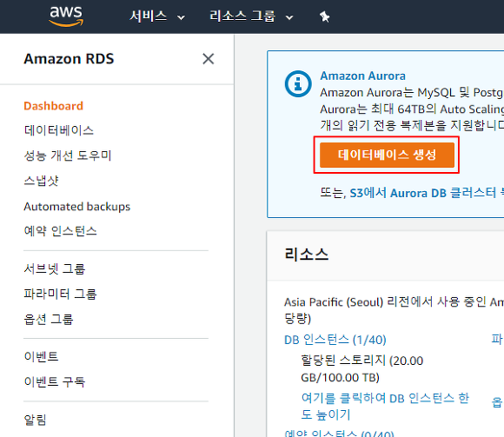Click the pin shortcut icon in header
Image resolution: width=504 pixels, height=437 pixels.
tap(324, 17)
